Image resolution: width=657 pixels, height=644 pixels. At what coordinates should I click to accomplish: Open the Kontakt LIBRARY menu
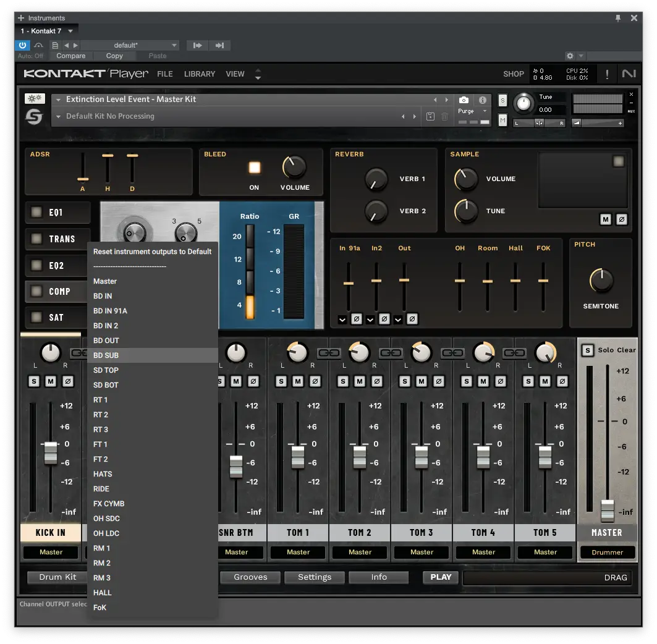click(200, 74)
